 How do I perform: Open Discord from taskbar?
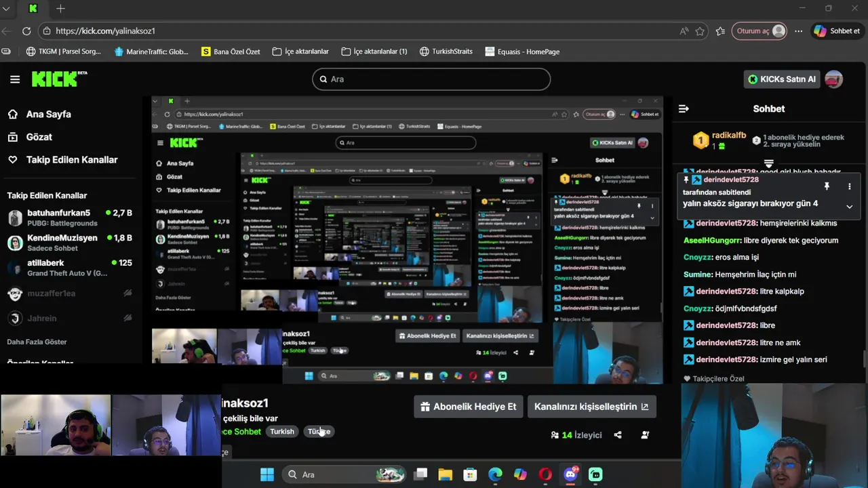(570, 474)
